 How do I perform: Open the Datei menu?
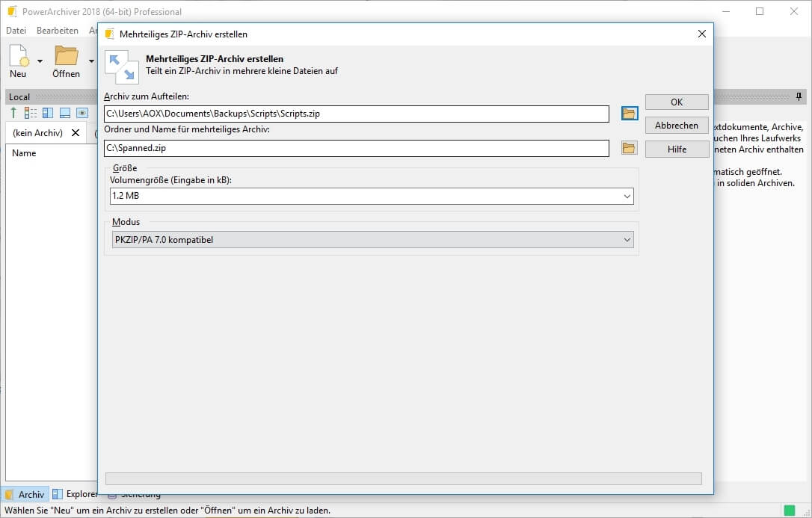point(16,31)
